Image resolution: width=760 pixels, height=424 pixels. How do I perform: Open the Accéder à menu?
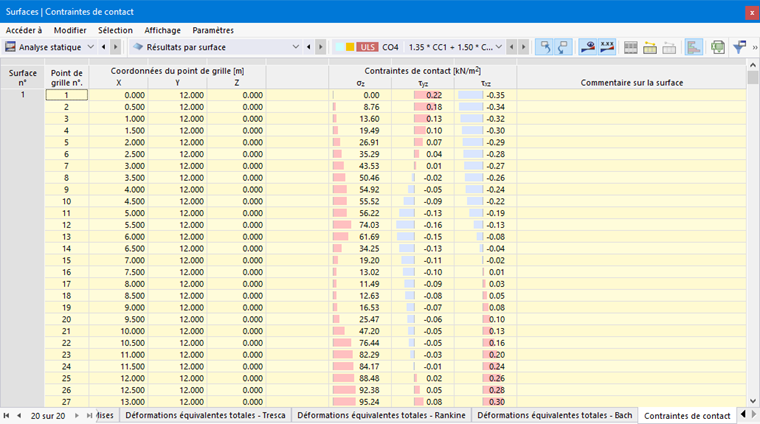coord(24,30)
